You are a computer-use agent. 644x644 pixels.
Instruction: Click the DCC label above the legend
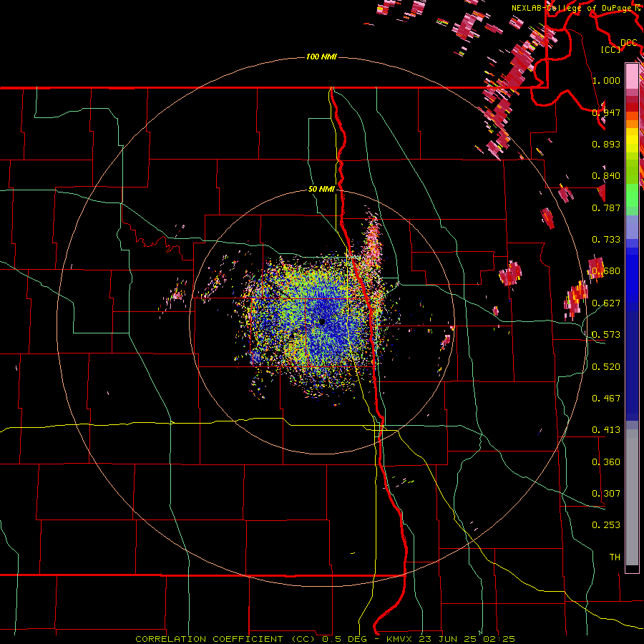628,43
